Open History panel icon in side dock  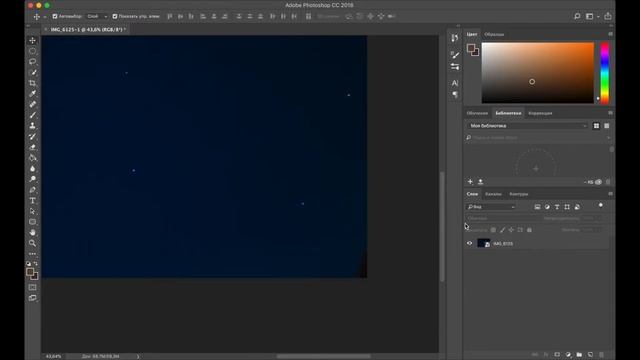coord(455,38)
